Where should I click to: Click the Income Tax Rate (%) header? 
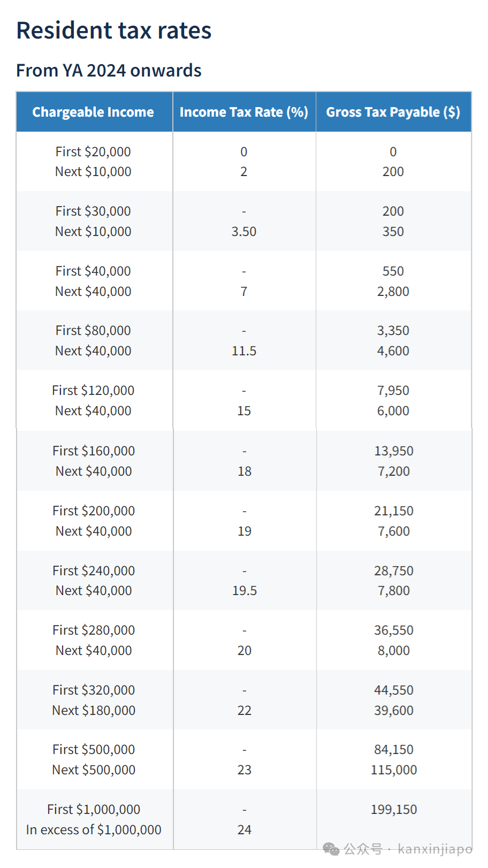[x=244, y=112]
